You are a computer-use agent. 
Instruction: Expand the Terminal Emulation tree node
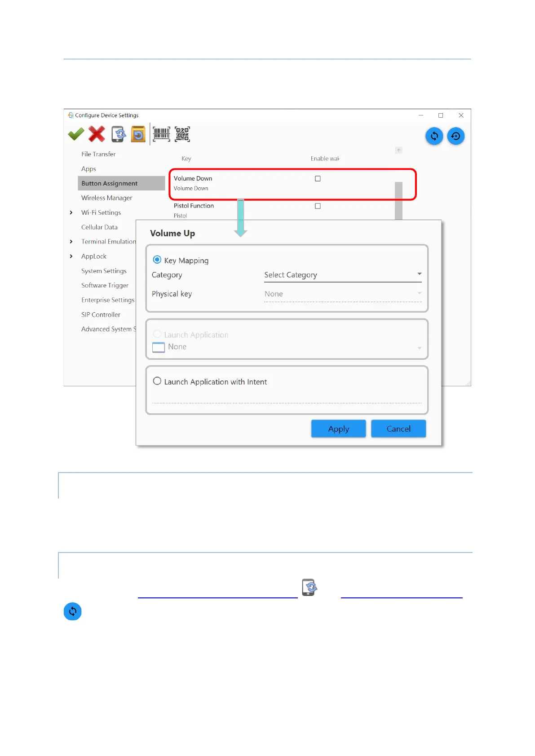click(71, 242)
